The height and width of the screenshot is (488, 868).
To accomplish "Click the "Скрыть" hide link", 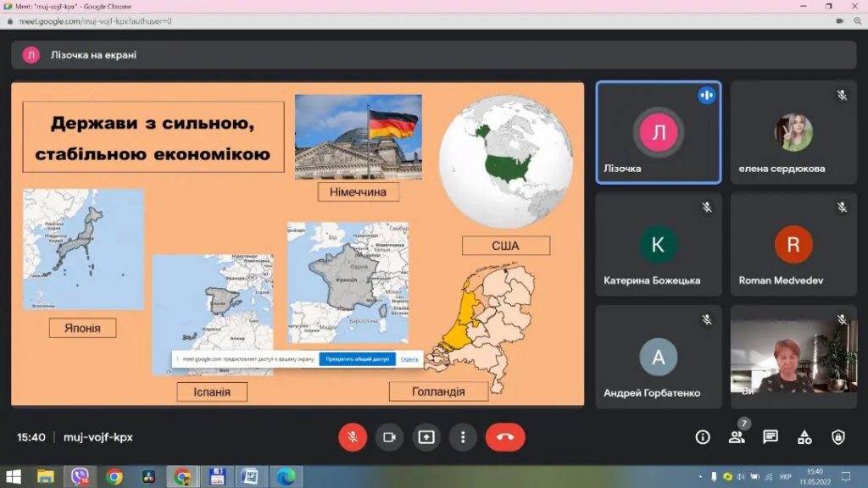I will pos(409,359).
